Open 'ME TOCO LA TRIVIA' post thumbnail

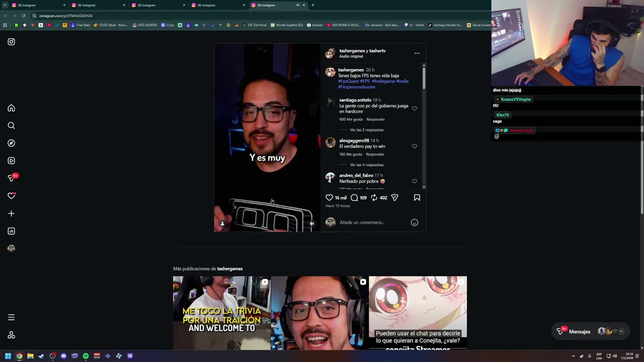[x=221, y=313]
